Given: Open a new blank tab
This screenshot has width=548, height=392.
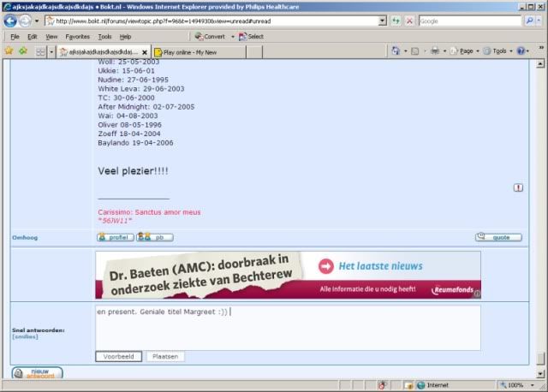Looking at the screenshot, I should [x=254, y=52].
